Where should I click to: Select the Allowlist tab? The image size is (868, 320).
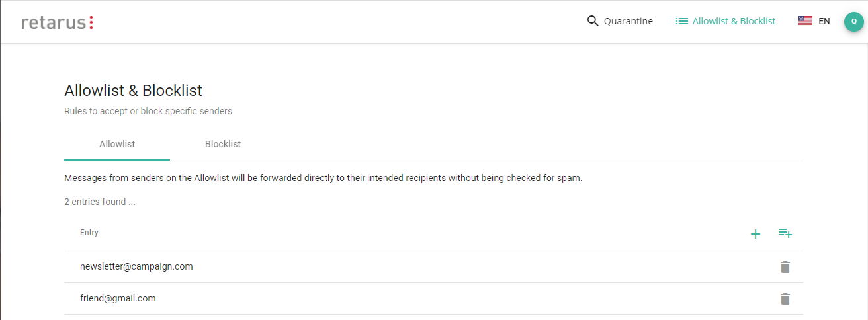click(x=117, y=144)
